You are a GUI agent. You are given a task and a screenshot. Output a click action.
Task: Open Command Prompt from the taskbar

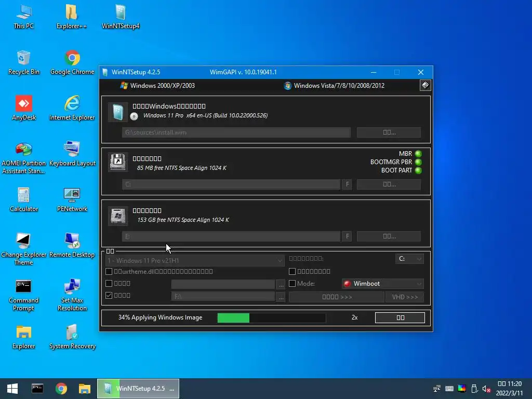click(x=37, y=389)
